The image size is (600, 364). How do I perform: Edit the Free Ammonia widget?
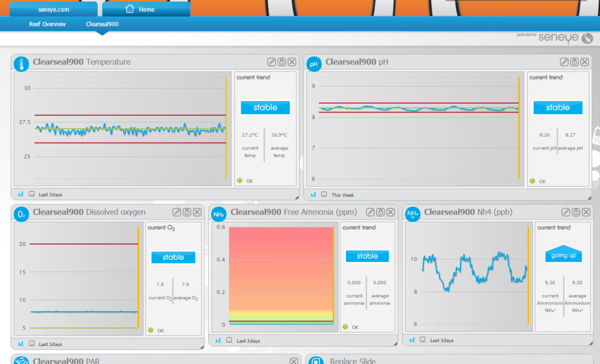click(x=370, y=212)
